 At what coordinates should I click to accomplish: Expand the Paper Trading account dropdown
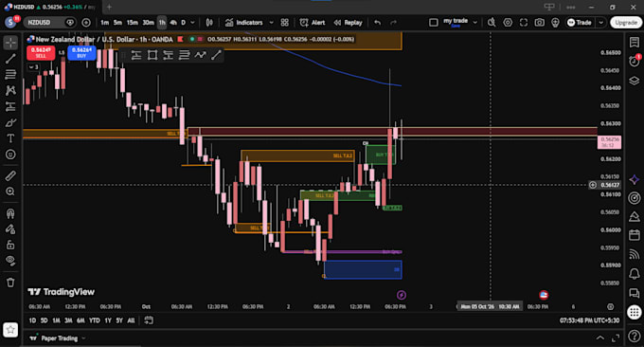click(83, 338)
